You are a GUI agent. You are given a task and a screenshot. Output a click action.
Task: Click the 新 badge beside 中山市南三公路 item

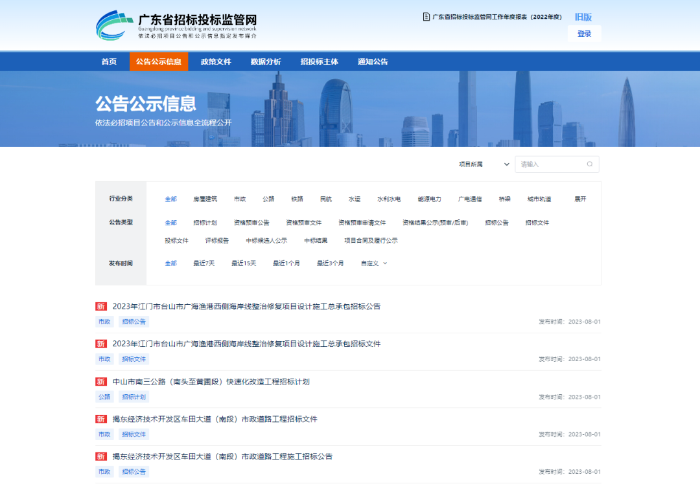[x=101, y=381]
